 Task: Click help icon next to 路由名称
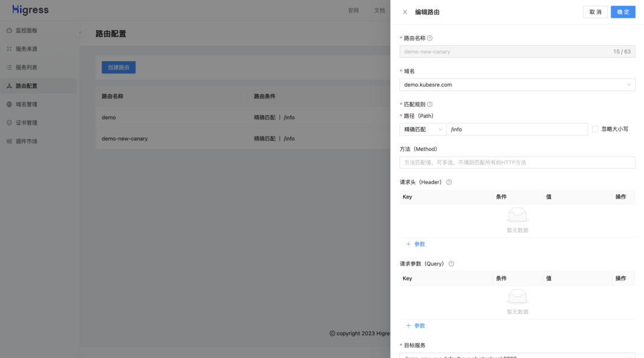click(x=429, y=38)
